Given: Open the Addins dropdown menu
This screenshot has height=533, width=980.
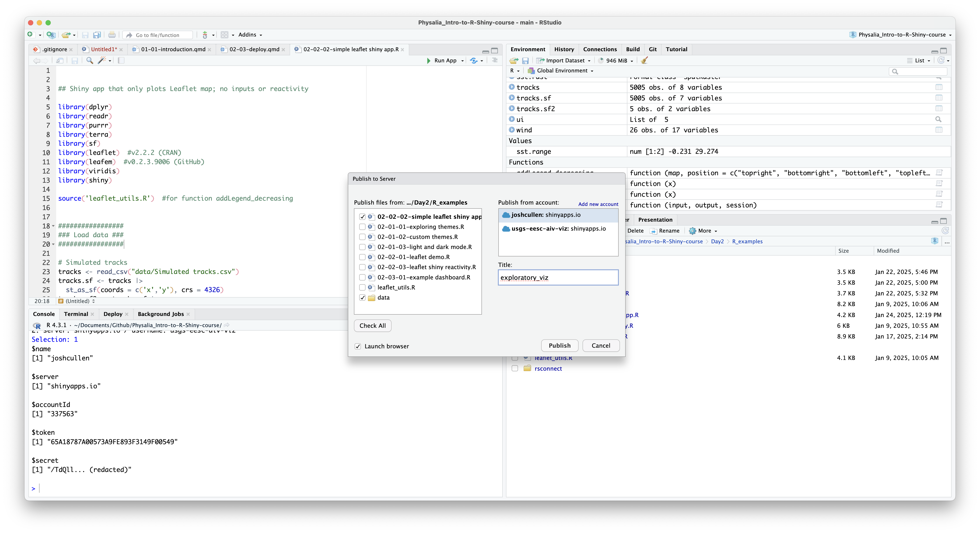Looking at the screenshot, I should [x=250, y=35].
